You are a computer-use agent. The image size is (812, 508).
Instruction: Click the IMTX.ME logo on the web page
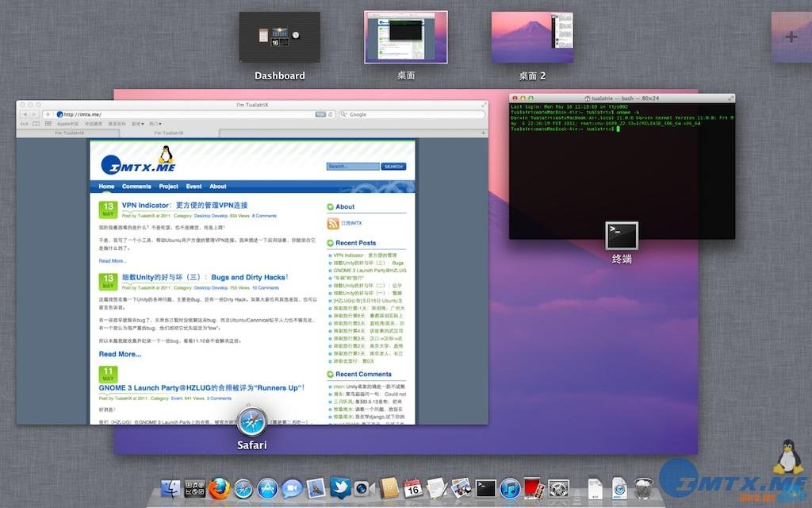coord(138,161)
